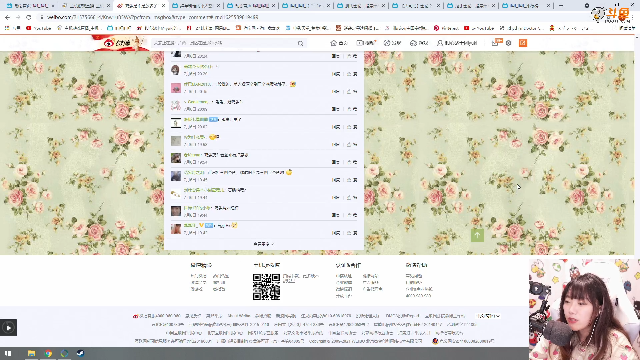The image size is (640, 360).
Task: Click the stream overlay play button
Action: tap(9, 328)
